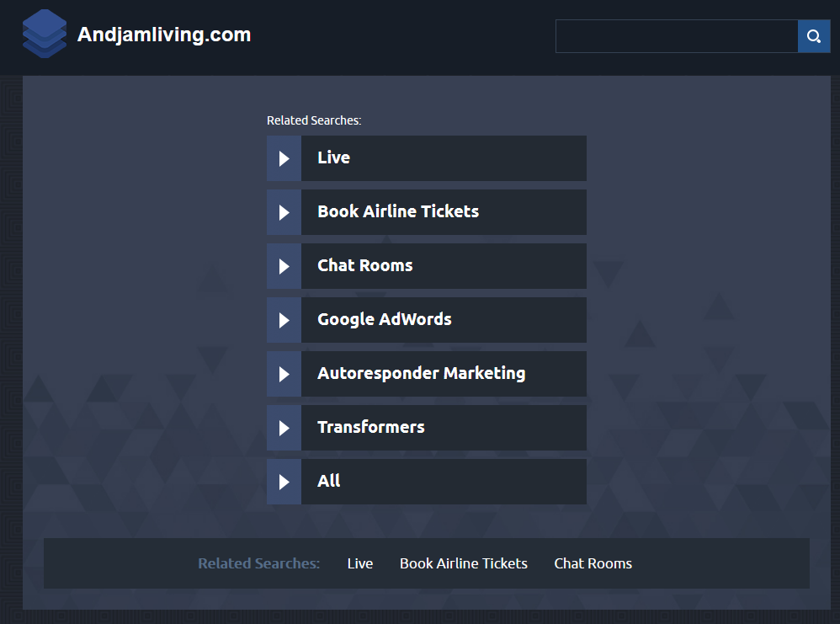
Task: Click Chat Rooms in the footer bar
Action: click(593, 563)
